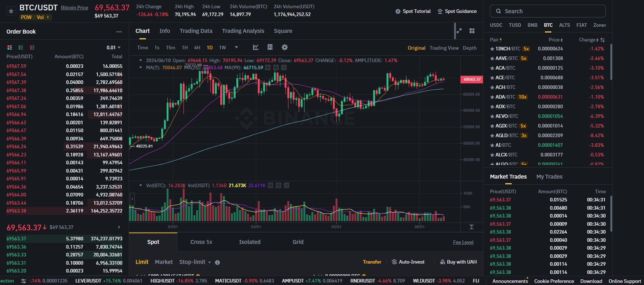644x285 pixels.
Task: Open the chart grid layout icon
Action: tap(270, 47)
